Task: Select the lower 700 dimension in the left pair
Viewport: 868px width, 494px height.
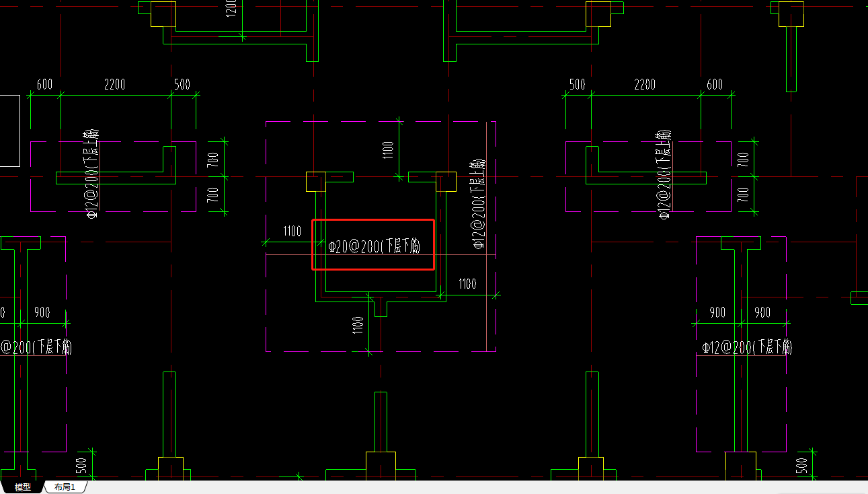Action: [x=212, y=195]
